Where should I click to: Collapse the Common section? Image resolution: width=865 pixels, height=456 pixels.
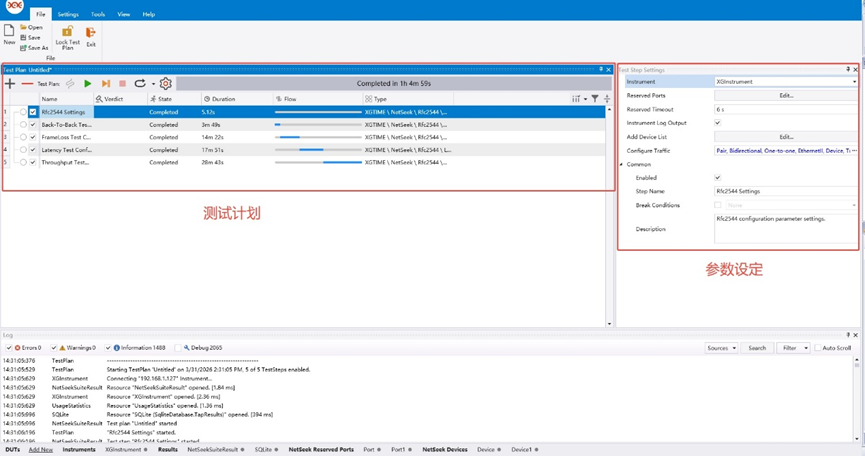pos(622,164)
